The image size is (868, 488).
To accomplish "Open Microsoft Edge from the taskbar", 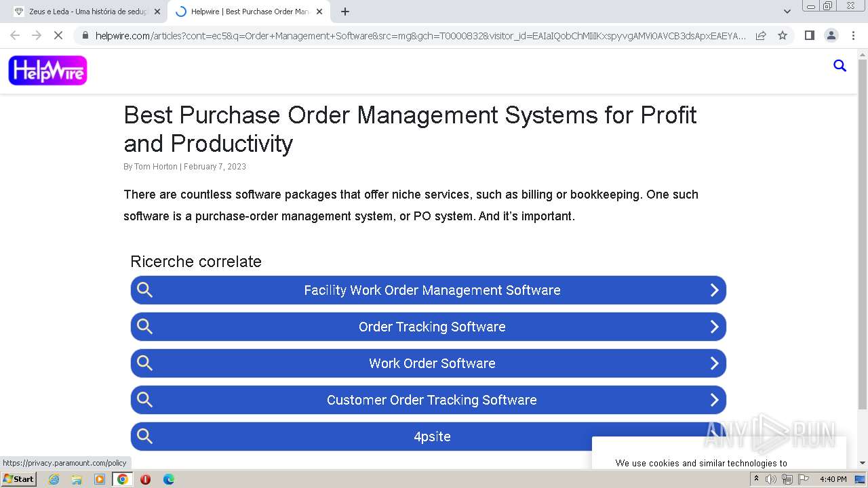I will [x=169, y=479].
